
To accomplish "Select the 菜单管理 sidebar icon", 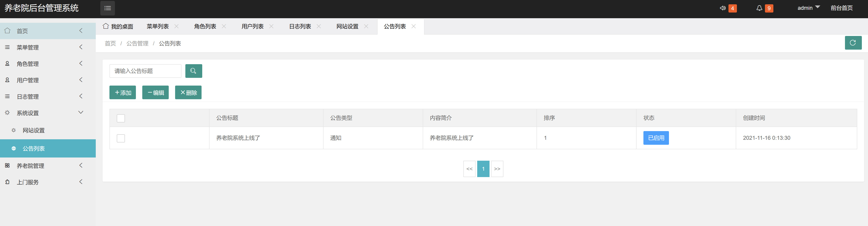I will tap(7, 47).
